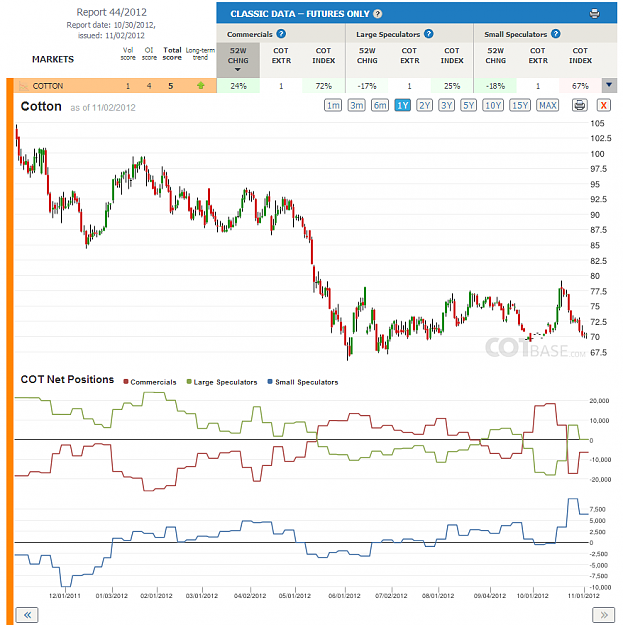Open help for Classic Data Futures Only
The width and height of the screenshot is (623, 625).
coord(377,14)
